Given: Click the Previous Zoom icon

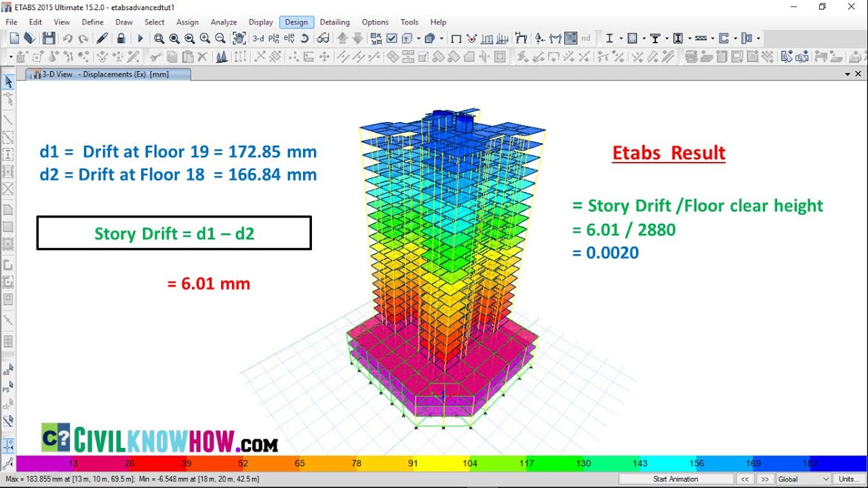Looking at the screenshot, I should pos(190,39).
